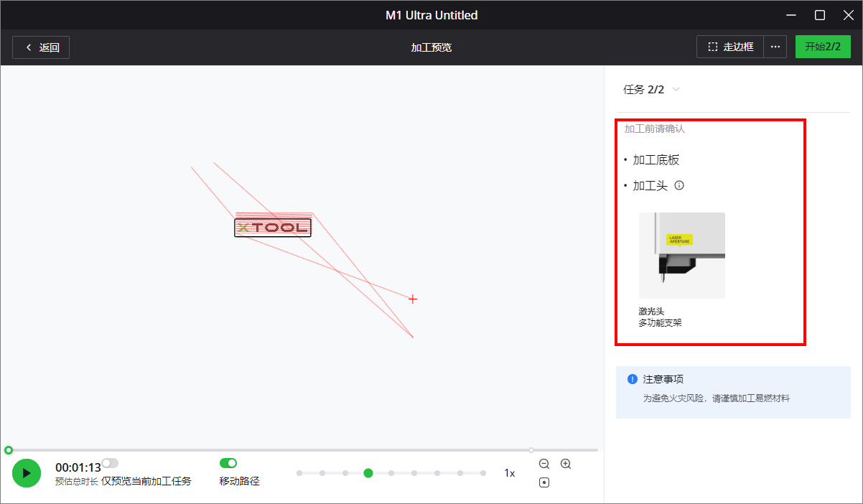
Task: Play the processing preview simulation
Action: pos(27,473)
